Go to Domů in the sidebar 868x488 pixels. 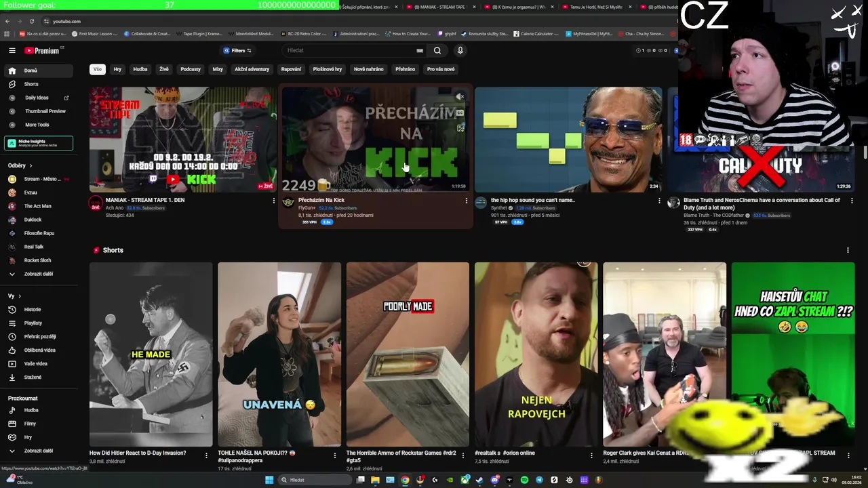pos(39,70)
